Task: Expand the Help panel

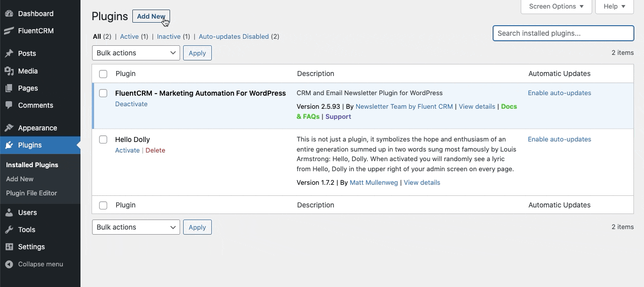Action: coord(614,7)
